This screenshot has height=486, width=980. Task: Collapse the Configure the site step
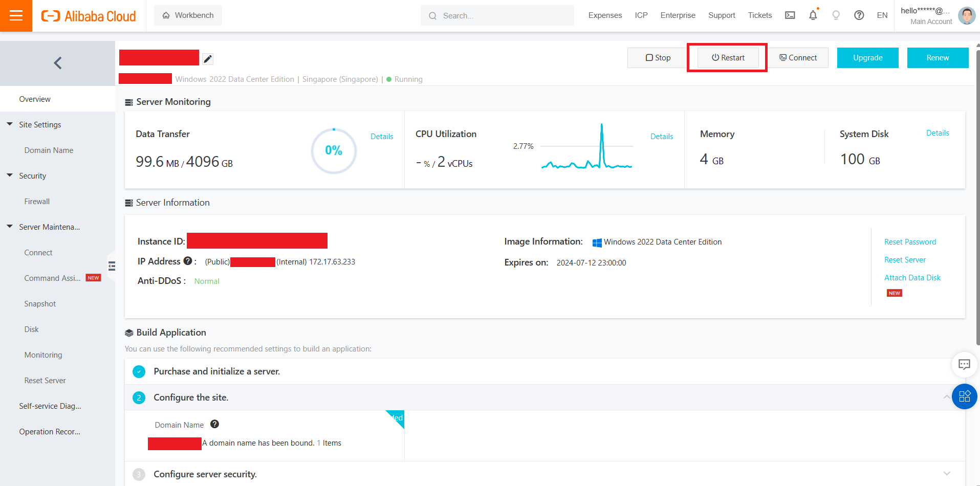pyautogui.click(x=946, y=397)
